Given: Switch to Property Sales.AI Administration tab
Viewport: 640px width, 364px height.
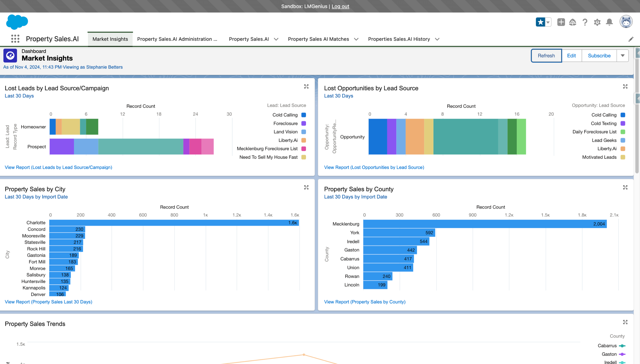Looking at the screenshot, I should pyautogui.click(x=177, y=39).
